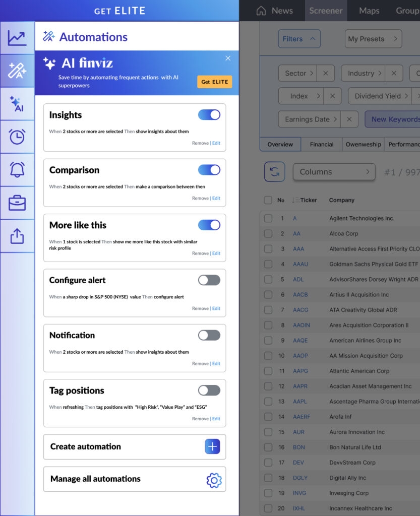This screenshot has height=516, width=420.
Task: Open the alerts bell sidebar icon
Action: point(17,169)
